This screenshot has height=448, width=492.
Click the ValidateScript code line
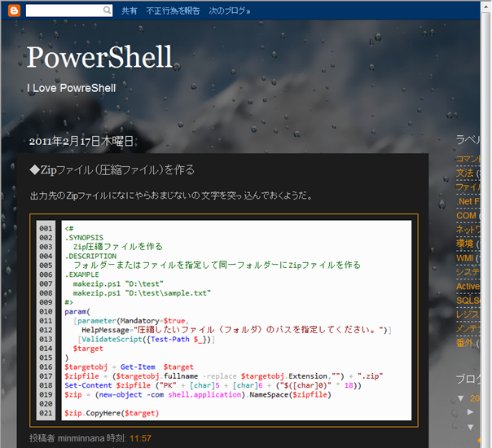tap(147, 340)
